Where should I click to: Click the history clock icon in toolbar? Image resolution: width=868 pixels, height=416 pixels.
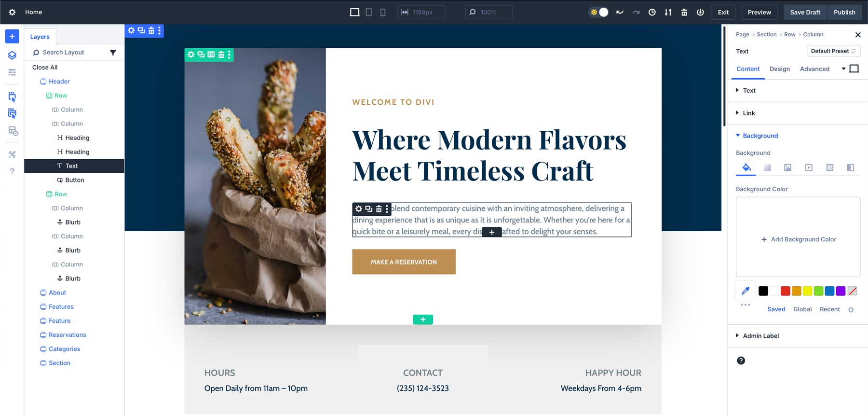(652, 12)
